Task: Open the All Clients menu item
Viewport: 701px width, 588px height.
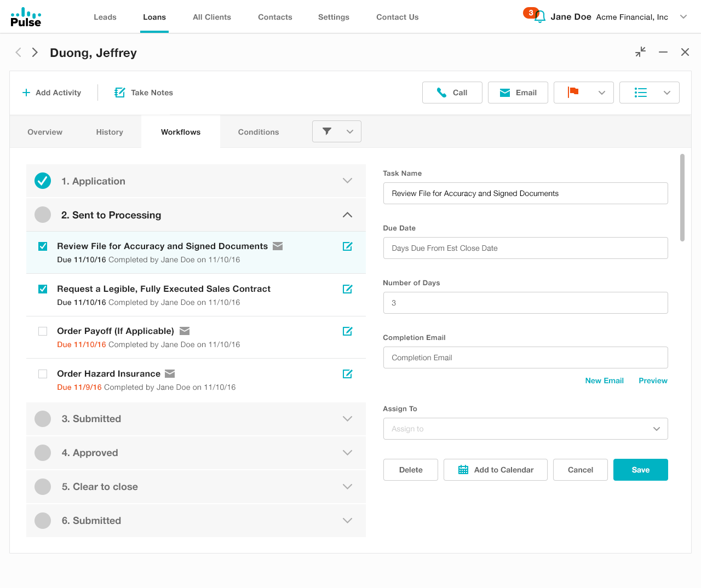Action: (211, 17)
